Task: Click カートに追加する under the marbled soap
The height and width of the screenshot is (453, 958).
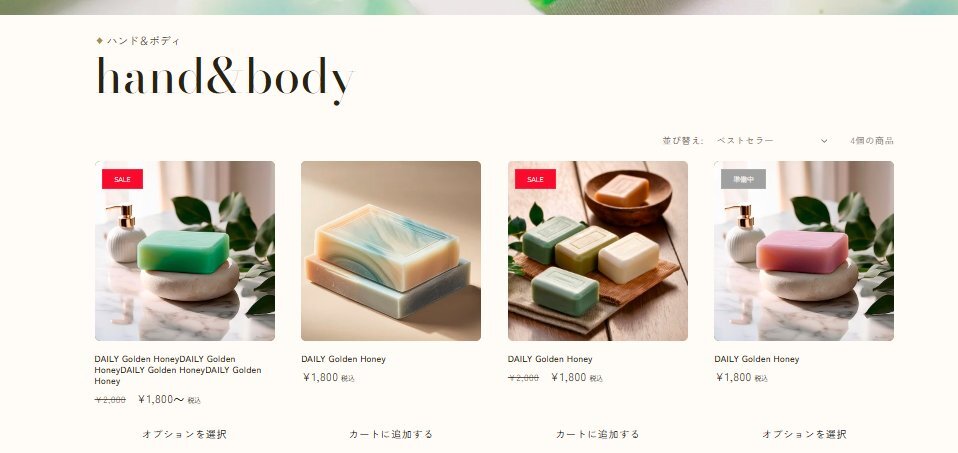Action: click(391, 434)
